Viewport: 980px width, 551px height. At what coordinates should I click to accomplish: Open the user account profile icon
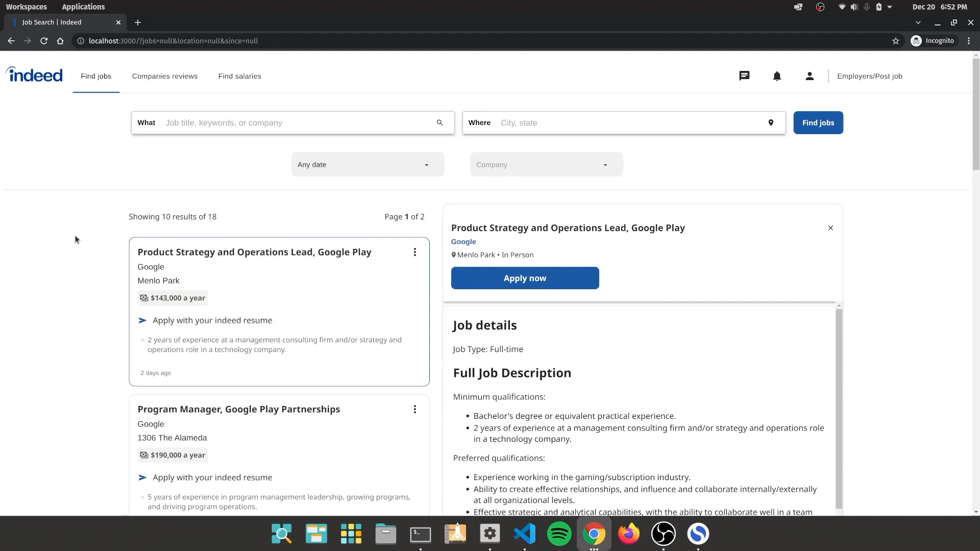[810, 76]
